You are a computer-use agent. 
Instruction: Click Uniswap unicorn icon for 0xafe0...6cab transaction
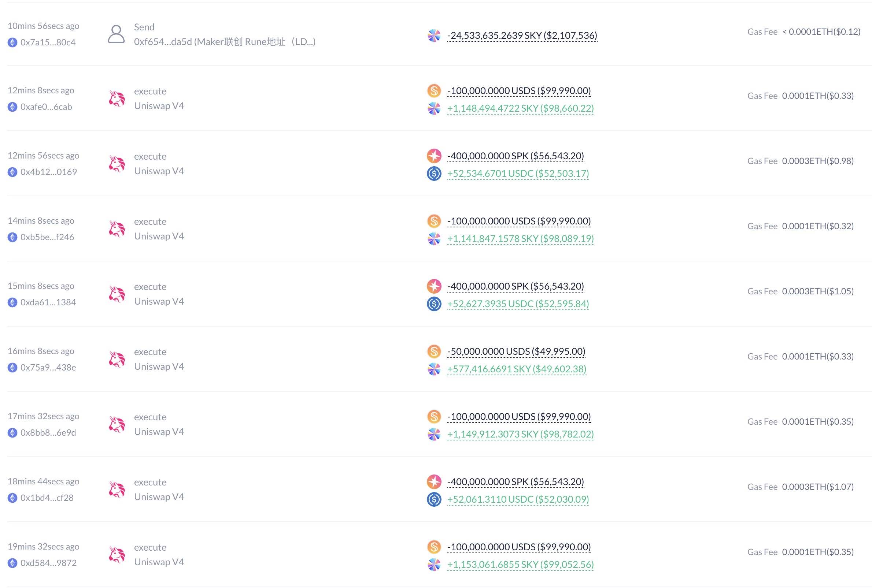117,98
